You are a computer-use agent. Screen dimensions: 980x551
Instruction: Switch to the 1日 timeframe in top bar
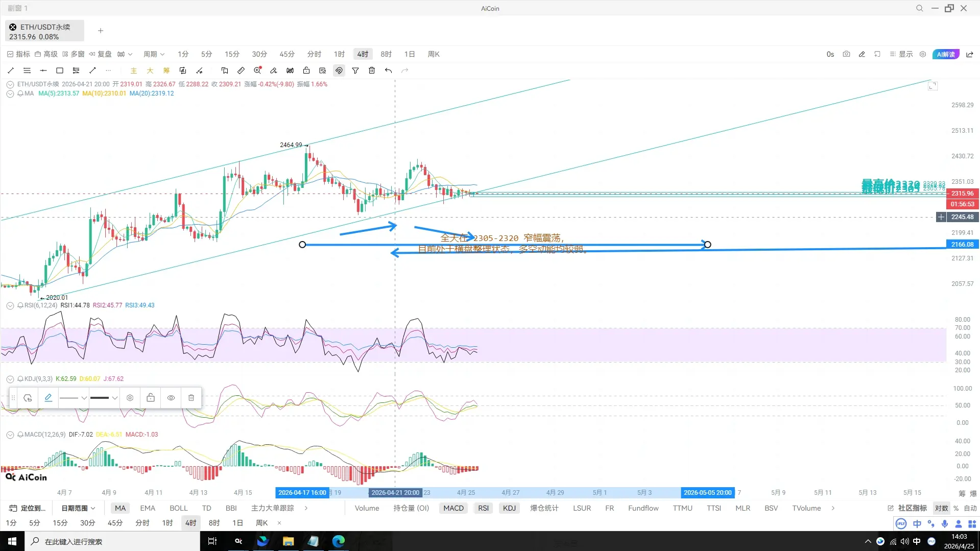[x=410, y=54]
